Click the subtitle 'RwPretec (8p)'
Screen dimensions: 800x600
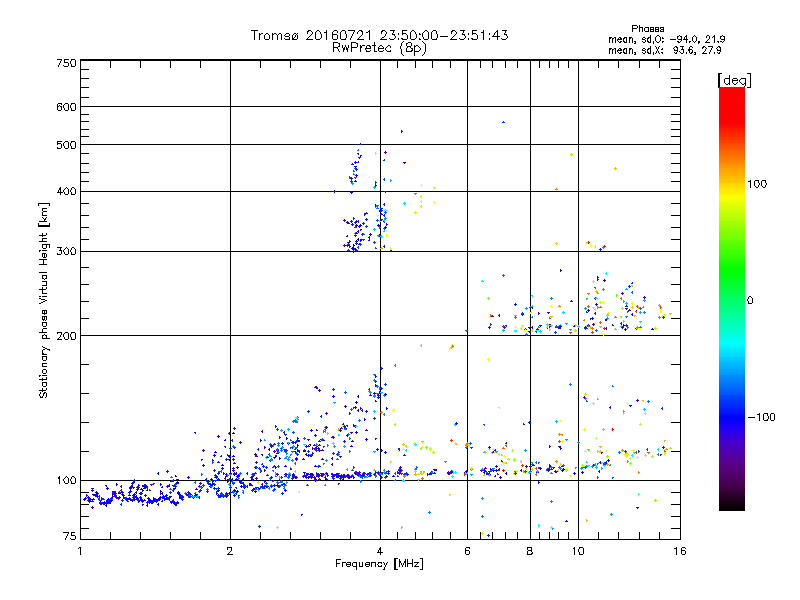click(379, 48)
